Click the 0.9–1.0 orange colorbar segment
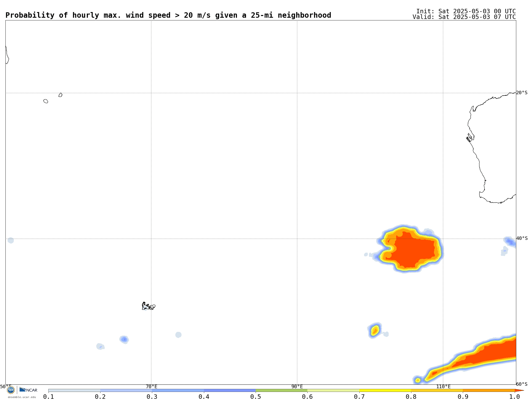Viewport: 532px width, 400px height. pyautogui.click(x=489, y=390)
